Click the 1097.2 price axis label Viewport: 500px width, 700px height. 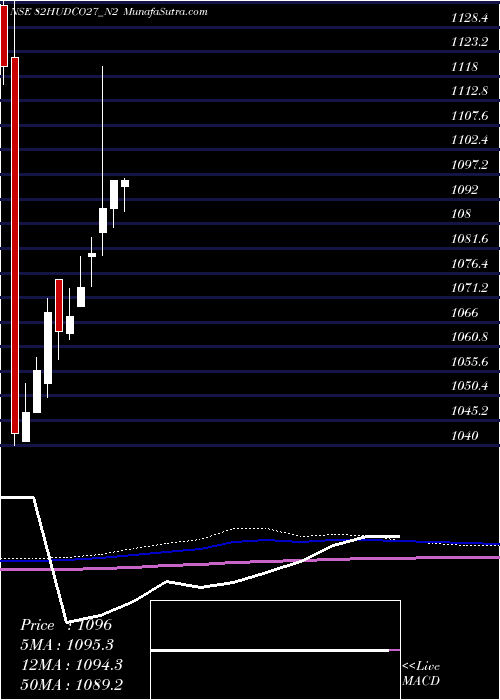pyautogui.click(x=470, y=165)
